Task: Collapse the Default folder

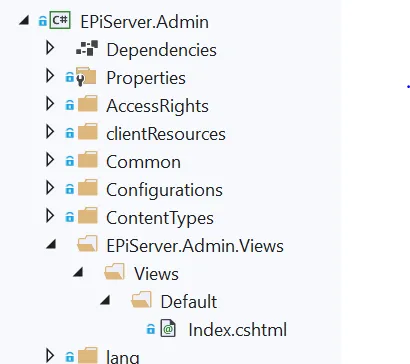Action: (x=105, y=301)
